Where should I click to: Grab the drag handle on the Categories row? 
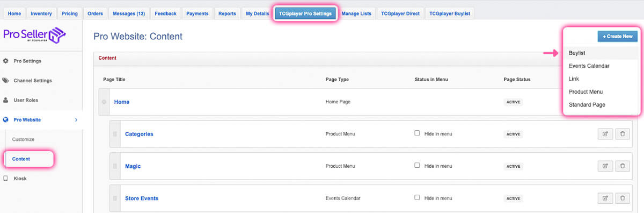point(115,134)
